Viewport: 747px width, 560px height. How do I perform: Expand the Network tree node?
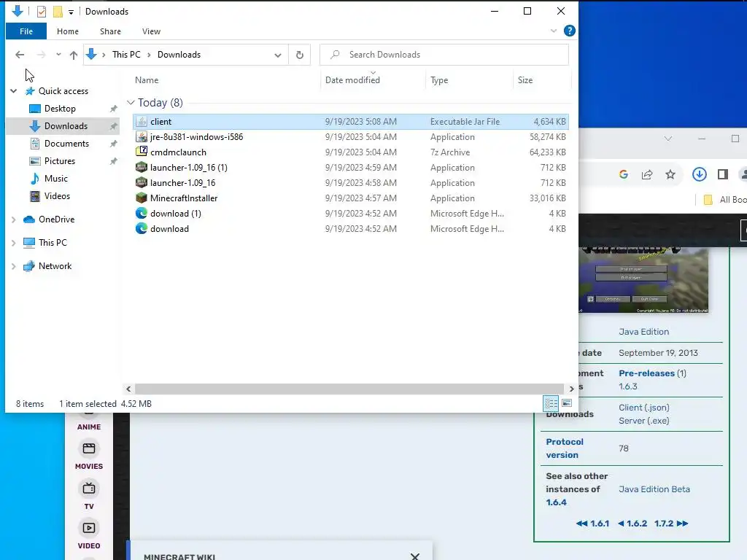[14, 266]
